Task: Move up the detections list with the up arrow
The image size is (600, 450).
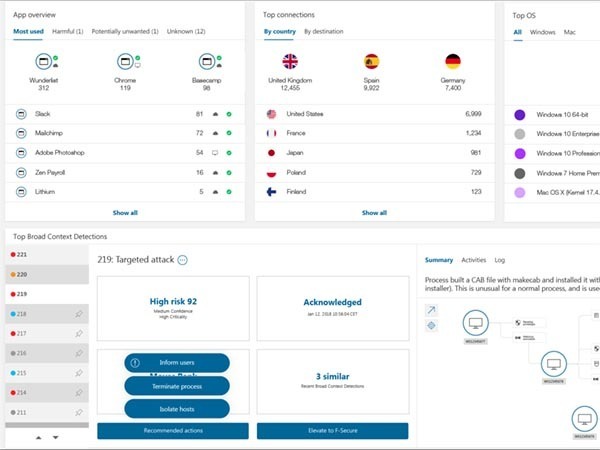Action: (x=39, y=437)
